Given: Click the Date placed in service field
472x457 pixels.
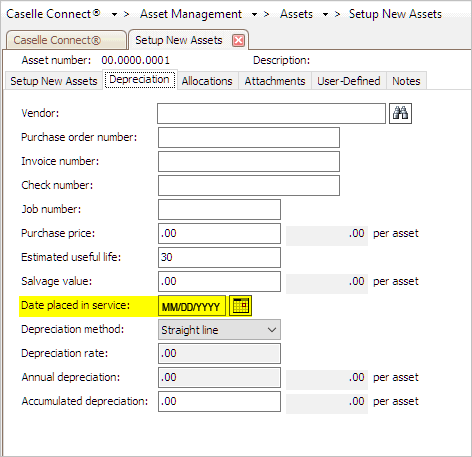Looking at the screenshot, I should [x=192, y=306].
